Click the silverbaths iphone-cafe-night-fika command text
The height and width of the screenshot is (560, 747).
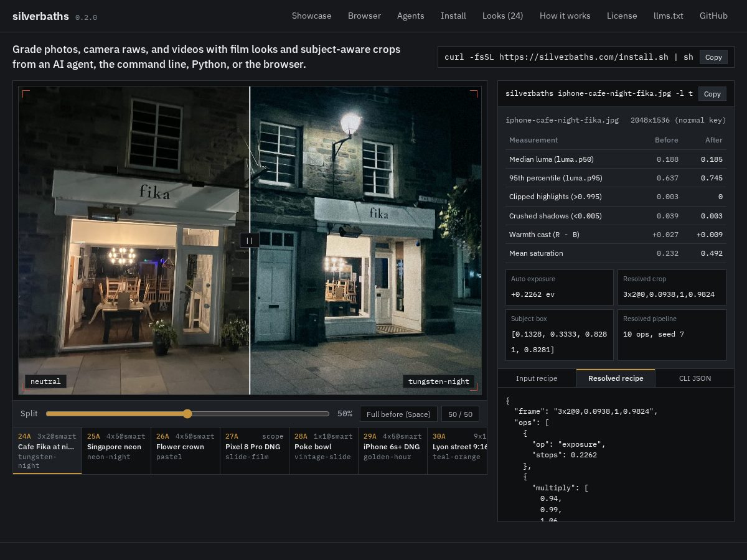tap(599, 94)
